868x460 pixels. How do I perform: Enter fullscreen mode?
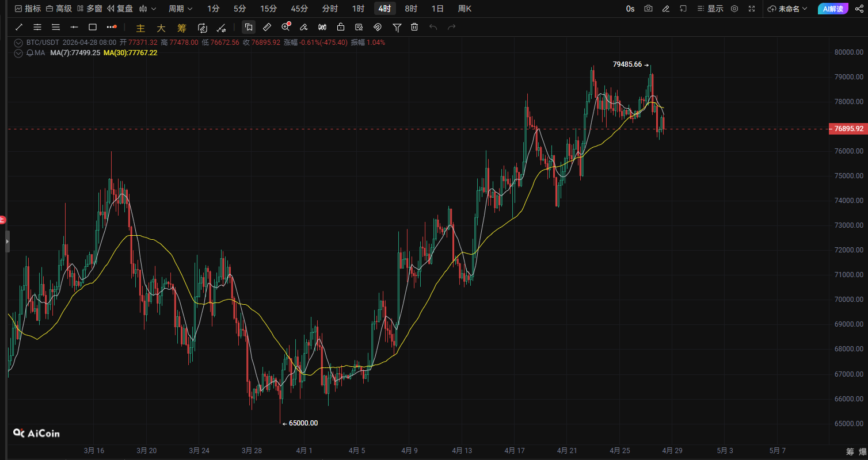752,9
